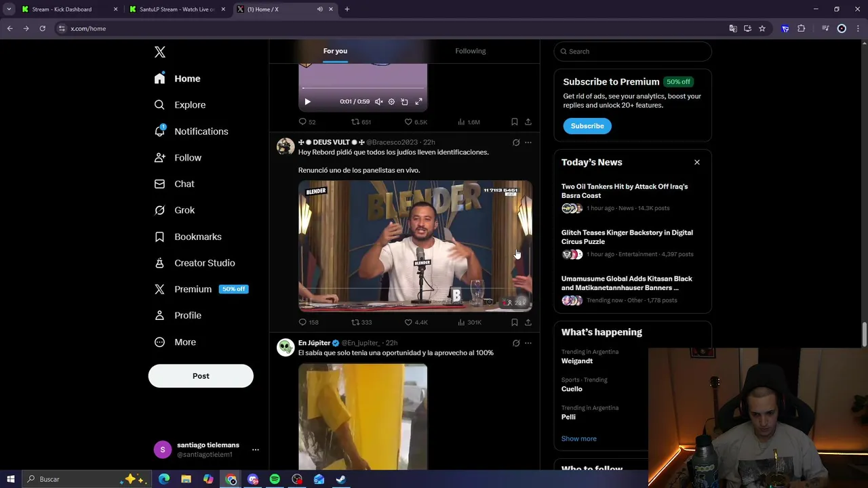868x488 pixels.
Task: Open the En Júpiter post video
Action: (x=363, y=417)
